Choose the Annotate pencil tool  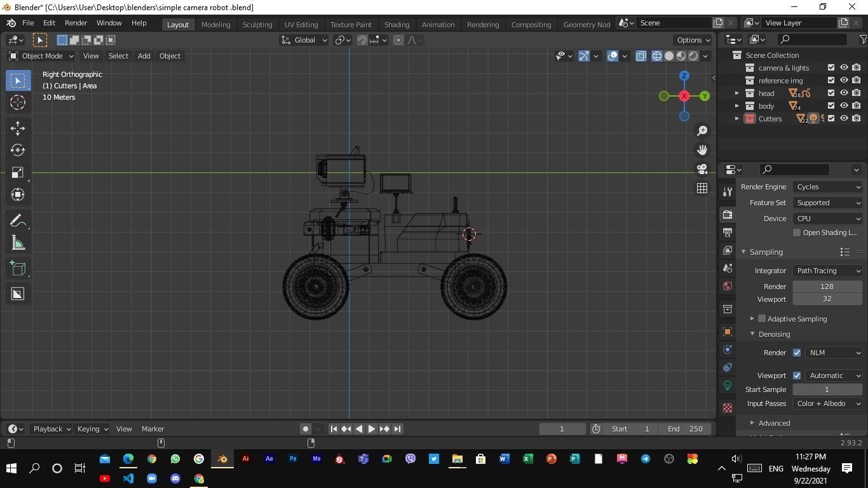18,220
